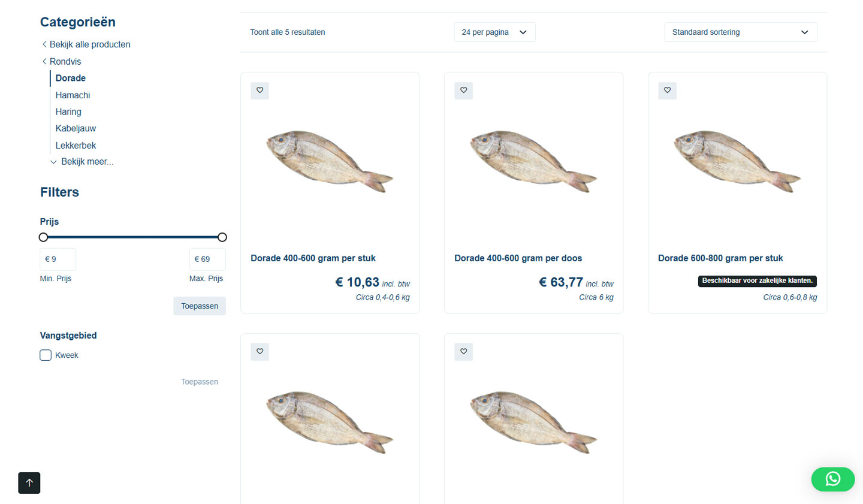Select the Kabeljauw category

[76, 128]
